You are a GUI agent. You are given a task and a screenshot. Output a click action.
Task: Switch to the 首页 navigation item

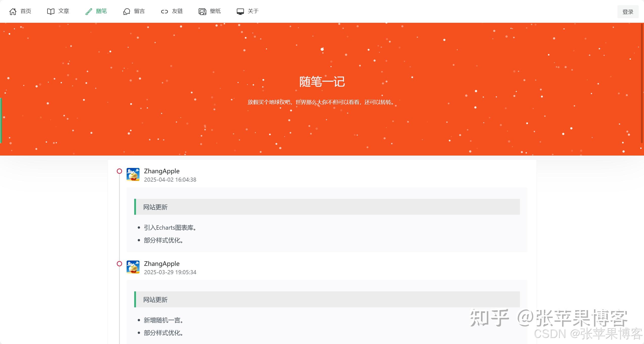26,11
